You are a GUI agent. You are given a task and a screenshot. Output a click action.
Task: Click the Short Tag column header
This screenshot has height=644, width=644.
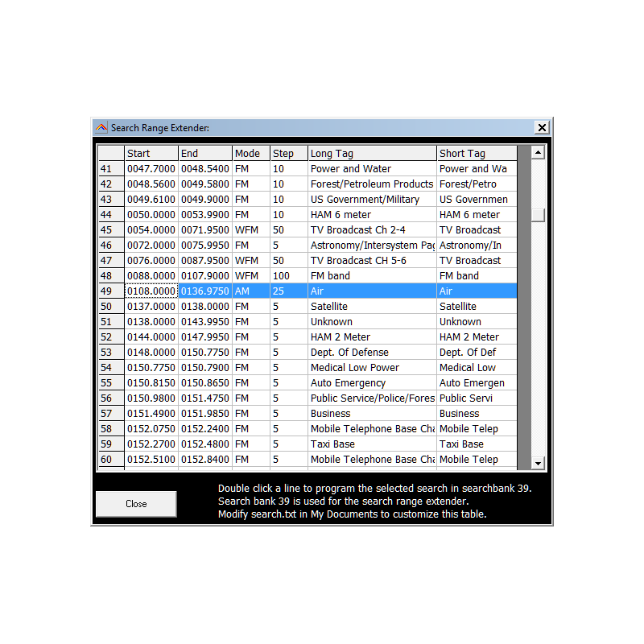tap(477, 153)
